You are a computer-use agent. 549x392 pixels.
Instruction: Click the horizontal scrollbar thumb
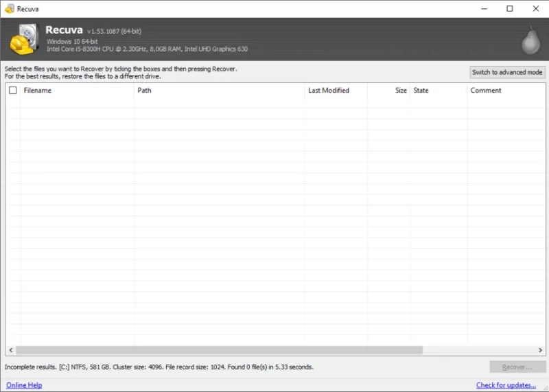(x=219, y=350)
